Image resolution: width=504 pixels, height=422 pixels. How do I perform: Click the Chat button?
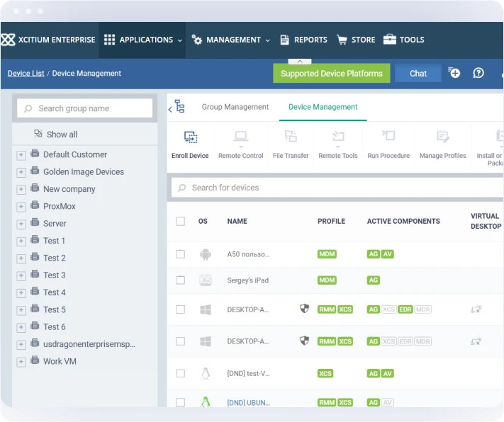(x=418, y=74)
